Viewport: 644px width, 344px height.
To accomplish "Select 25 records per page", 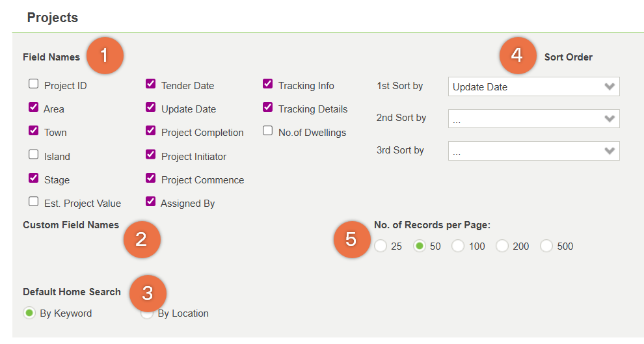I will 381,246.
